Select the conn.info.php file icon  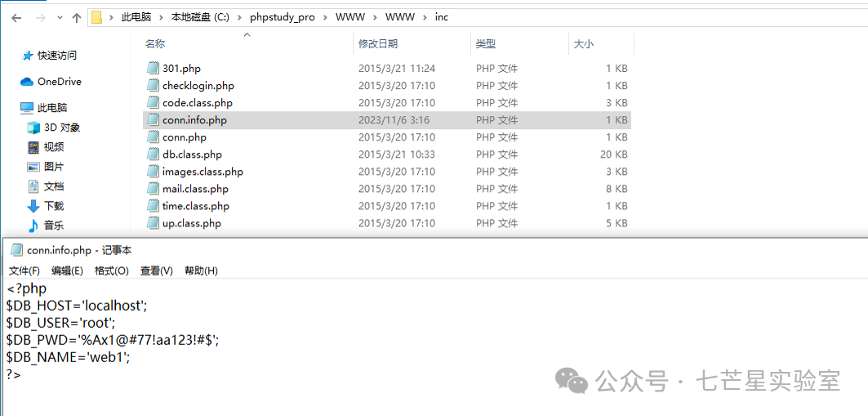[153, 119]
